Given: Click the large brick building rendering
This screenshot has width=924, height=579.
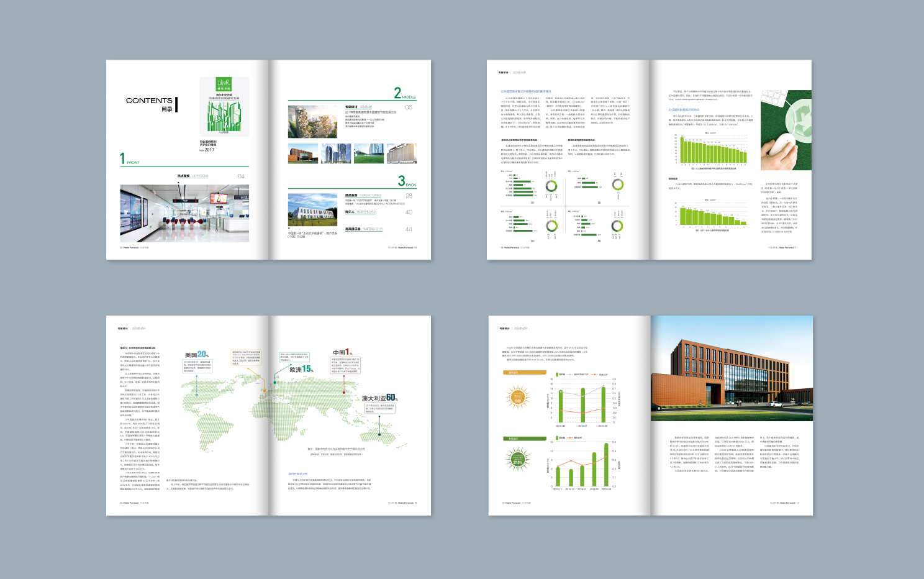Looking at the screenshot, I should (731, 368).
